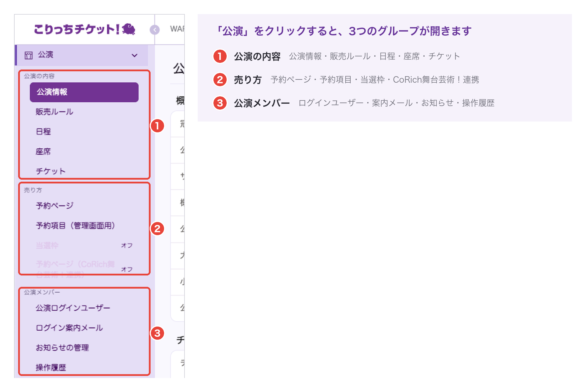This screenshot has width=586, height=392.
Task: Click オフ status next to 当選枠
Action: pyautogui.click(x=127, y=245)
